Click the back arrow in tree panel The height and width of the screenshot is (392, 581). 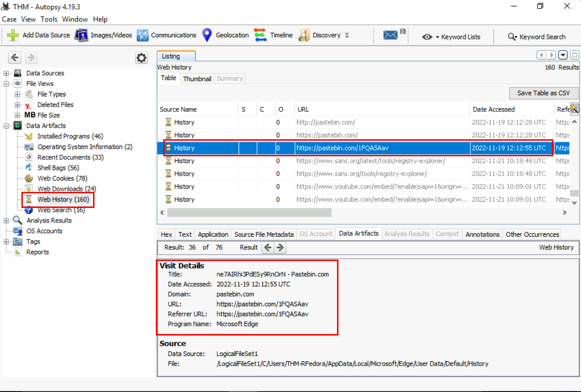pyautogui.click(x=15, y=58)
